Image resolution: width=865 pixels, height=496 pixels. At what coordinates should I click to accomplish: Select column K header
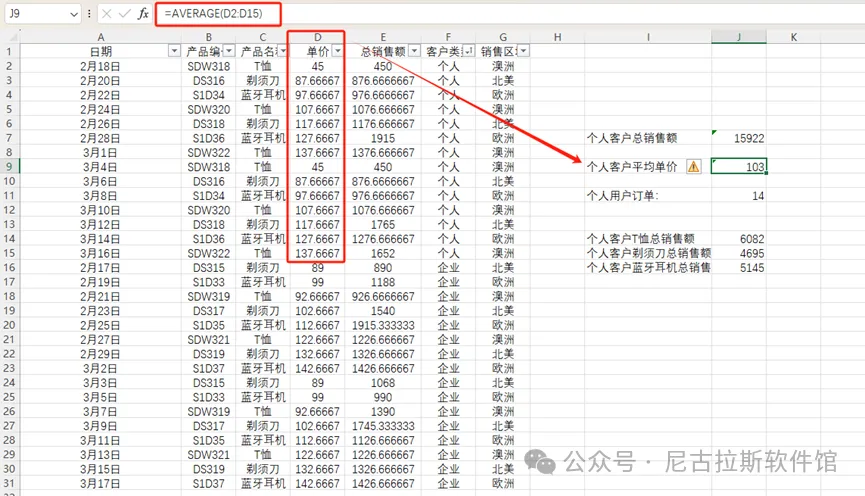pos(793,37)
